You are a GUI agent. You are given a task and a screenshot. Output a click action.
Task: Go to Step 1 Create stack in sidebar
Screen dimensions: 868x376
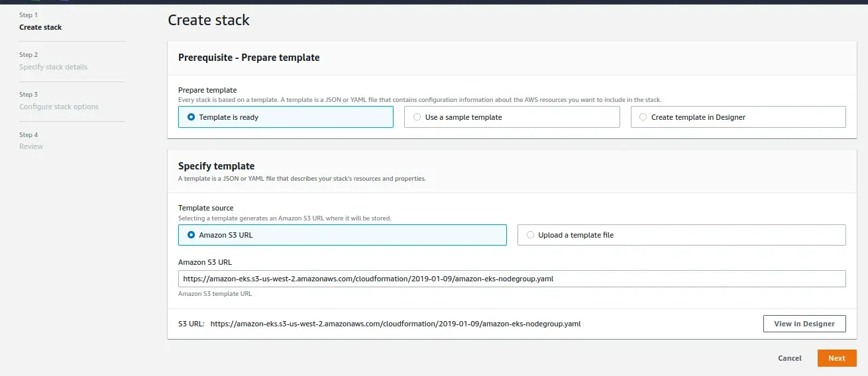coord(40,27)
